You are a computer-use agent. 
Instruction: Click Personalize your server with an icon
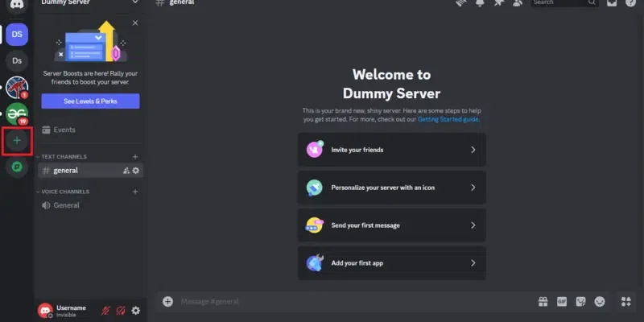[x=392, y=188]
